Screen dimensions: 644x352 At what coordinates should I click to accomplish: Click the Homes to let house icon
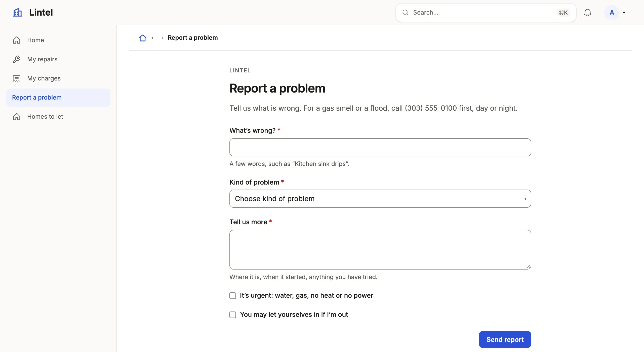(x=17, y=117)
